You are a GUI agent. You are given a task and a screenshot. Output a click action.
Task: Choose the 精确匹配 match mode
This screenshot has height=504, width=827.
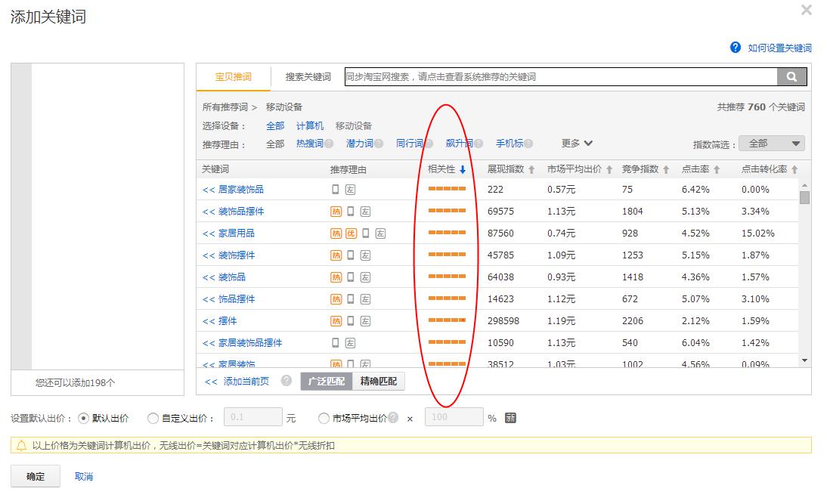pos(379,382)
